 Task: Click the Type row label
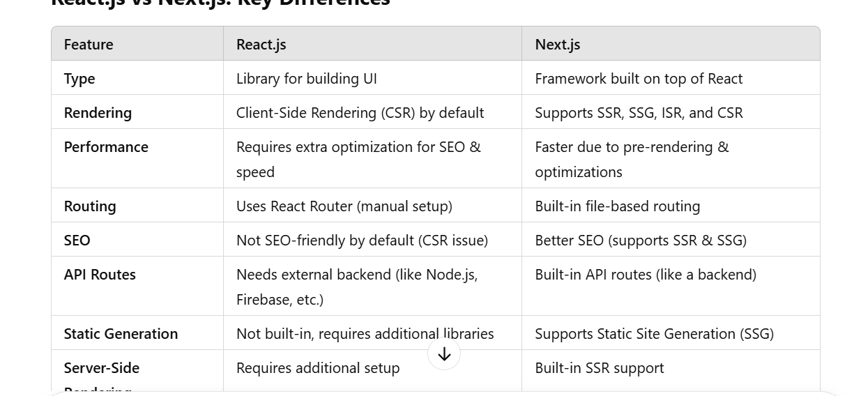[x=79, y=79]
